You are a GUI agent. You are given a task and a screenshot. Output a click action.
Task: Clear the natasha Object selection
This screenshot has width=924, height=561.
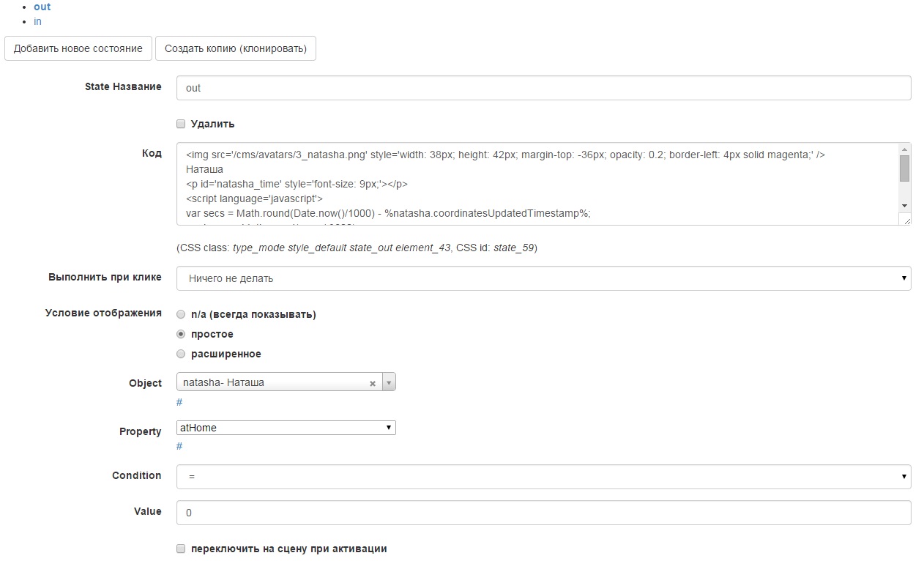coord(372,383)
